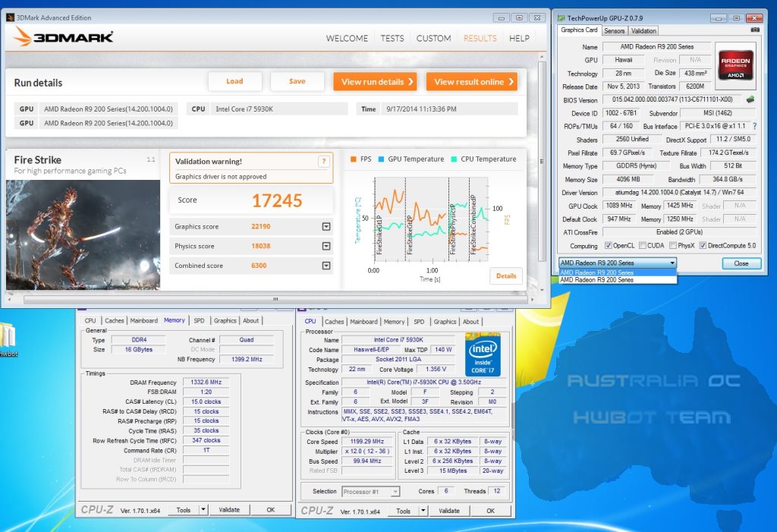
Task: Toggle the OpenCL checkbox in GPU-Z
Action: (608, 245)
